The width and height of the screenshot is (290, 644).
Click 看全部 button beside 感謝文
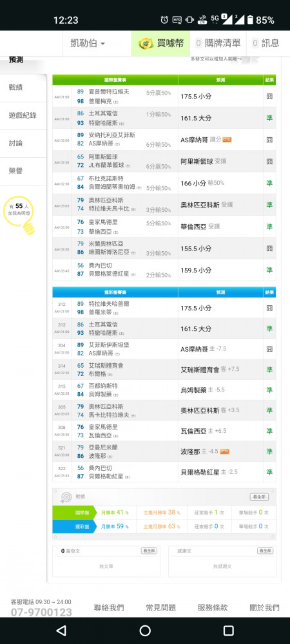[266, 551]
